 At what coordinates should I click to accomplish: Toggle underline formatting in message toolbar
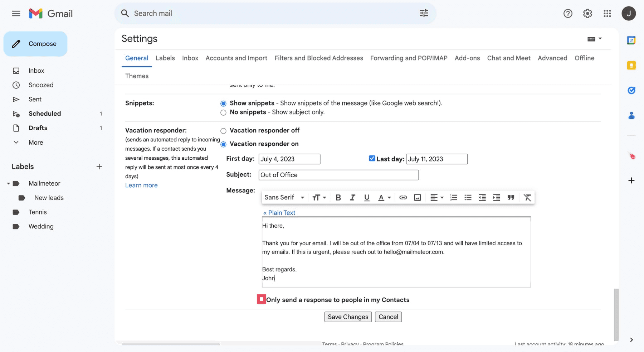[x=367, y=197]
